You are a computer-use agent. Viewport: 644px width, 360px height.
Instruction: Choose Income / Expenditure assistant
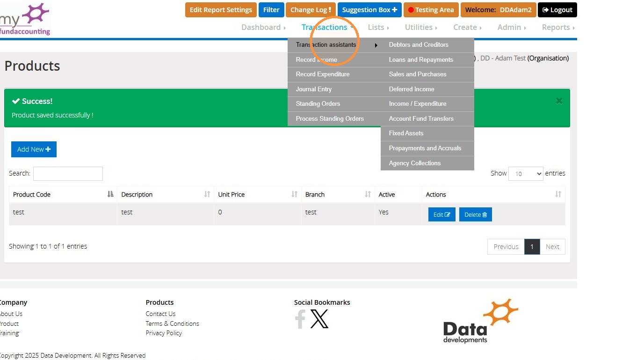click(x=427, y=104)
